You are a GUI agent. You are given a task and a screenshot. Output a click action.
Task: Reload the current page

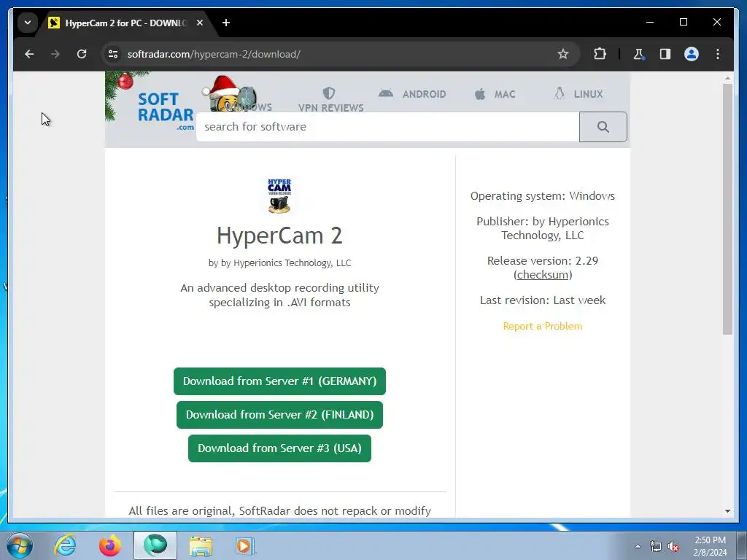point(82,54)
